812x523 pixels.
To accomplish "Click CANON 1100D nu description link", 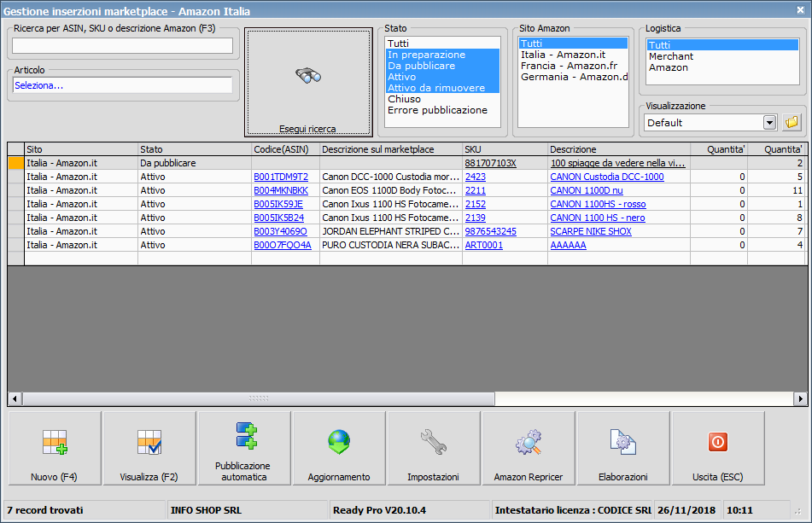I will coord(586,190).
